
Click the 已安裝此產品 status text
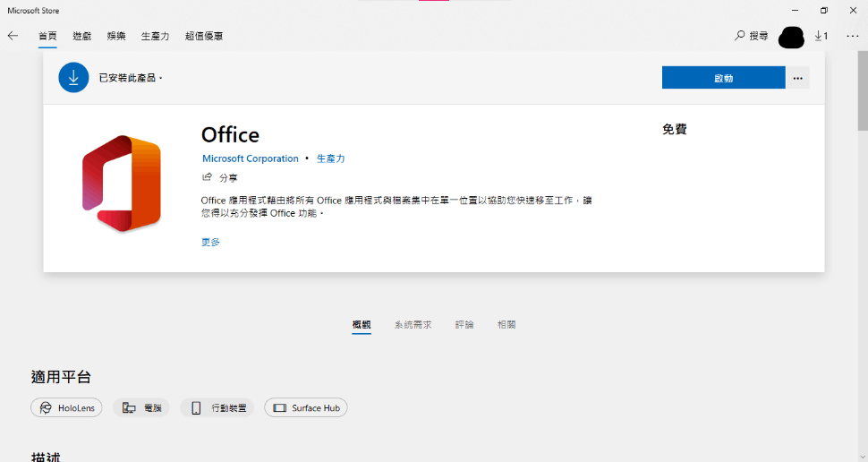pos(130,78)
